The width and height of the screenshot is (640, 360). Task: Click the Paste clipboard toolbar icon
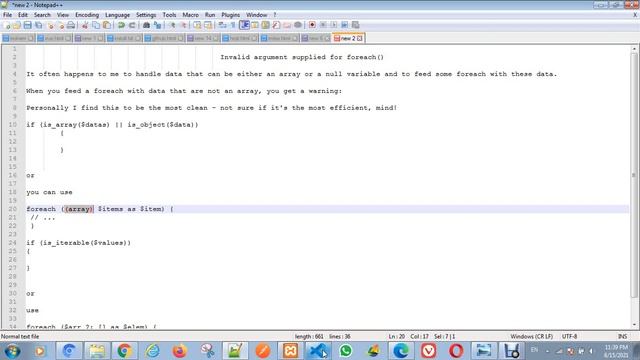tap(107, 25)
